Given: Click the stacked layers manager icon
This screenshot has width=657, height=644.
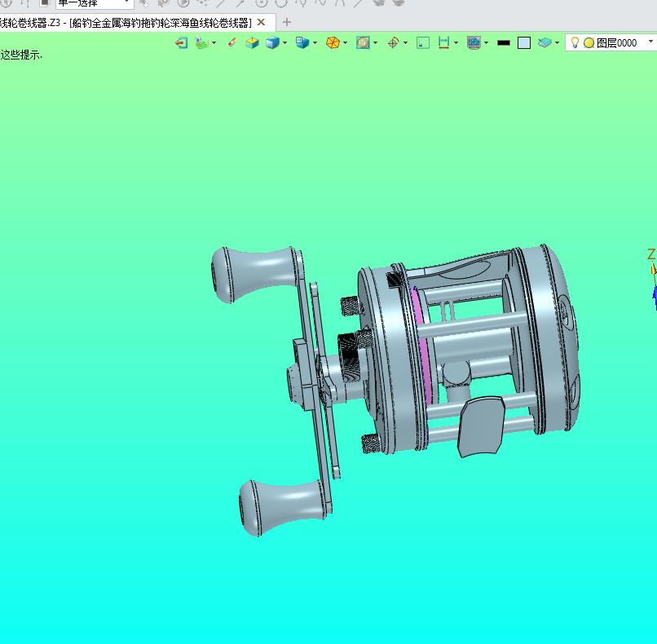Looking at the screenshot, I should 545,42.
